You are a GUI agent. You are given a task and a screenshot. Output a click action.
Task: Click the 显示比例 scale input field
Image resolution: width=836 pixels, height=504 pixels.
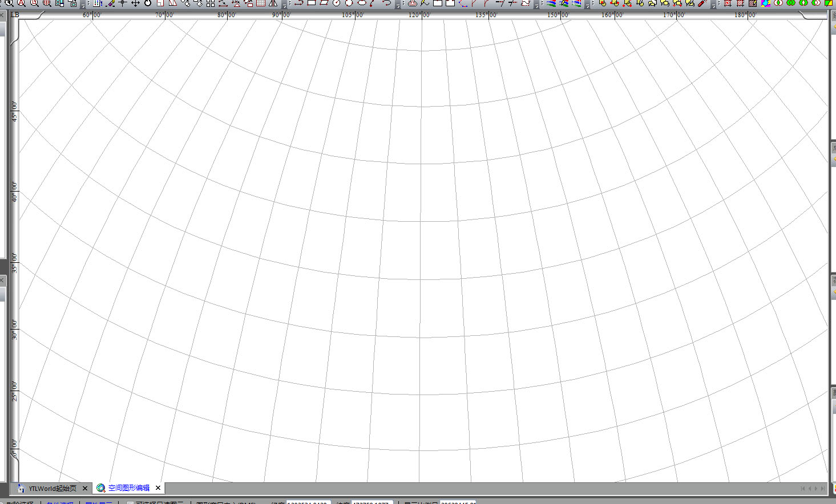coord(458,502)
